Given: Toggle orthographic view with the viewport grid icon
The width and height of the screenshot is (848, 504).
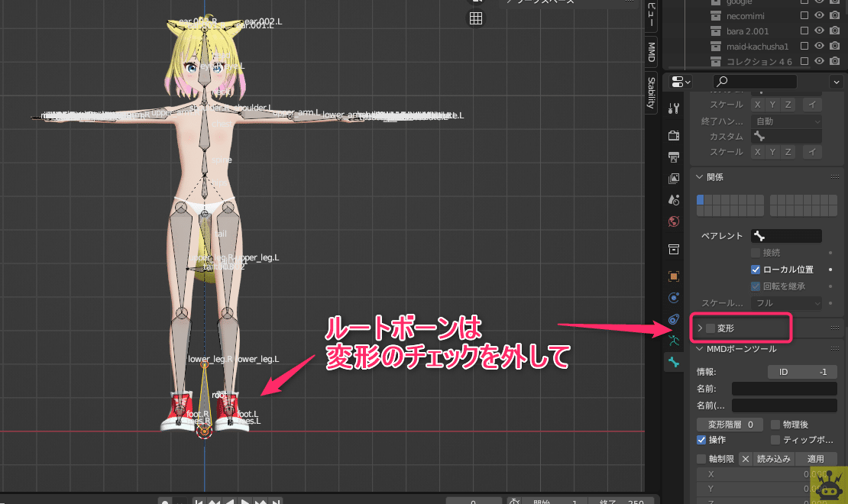Looking at the screenshot, I should [476, 18].
